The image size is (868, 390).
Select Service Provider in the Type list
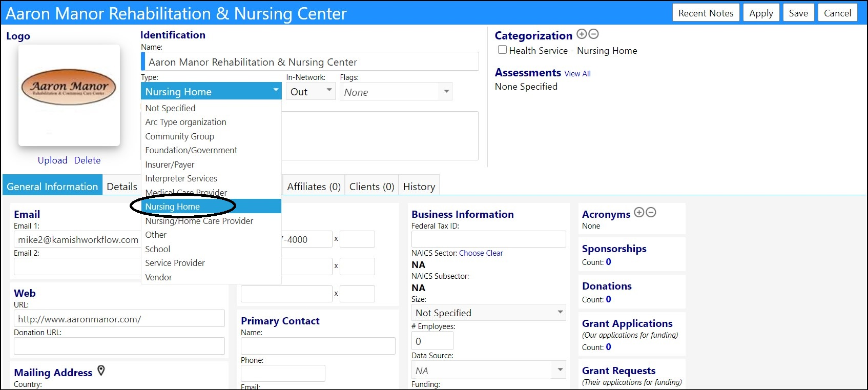pyautogui.click(x=211, y=263)
